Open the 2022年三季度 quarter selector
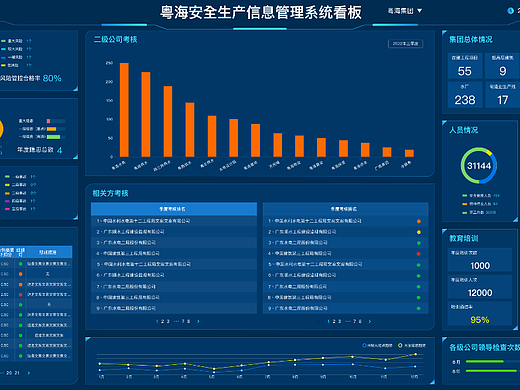Image resolution: width=520 pixels, height=390 pixels. (x=405, y=44)
